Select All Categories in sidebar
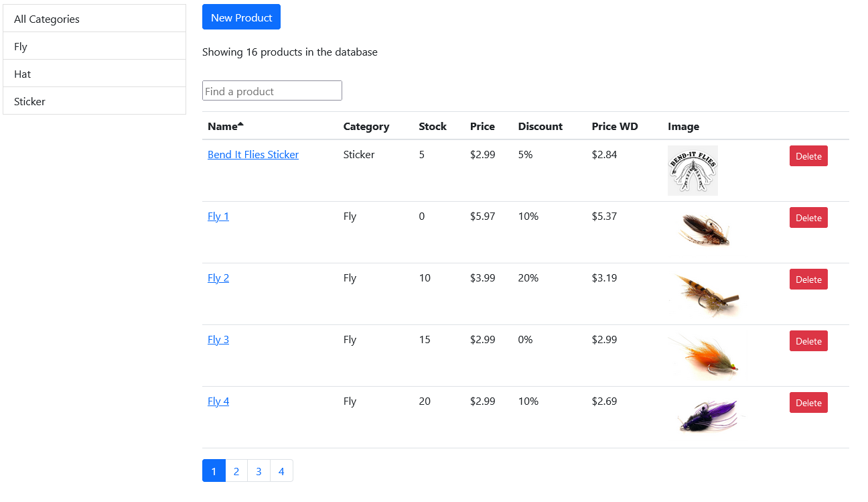The height and width of the screenshot is (502, 868). [x=94, y=19]
